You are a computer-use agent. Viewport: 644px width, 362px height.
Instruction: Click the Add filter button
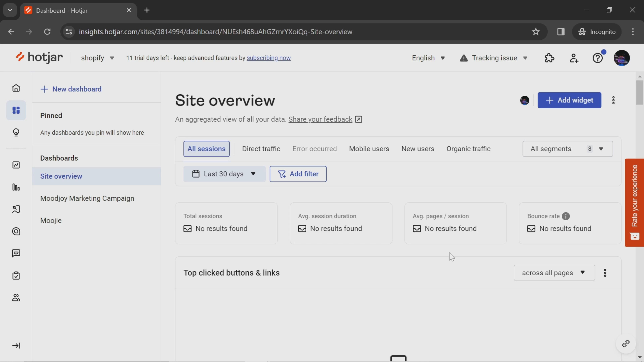coord(299,174)
